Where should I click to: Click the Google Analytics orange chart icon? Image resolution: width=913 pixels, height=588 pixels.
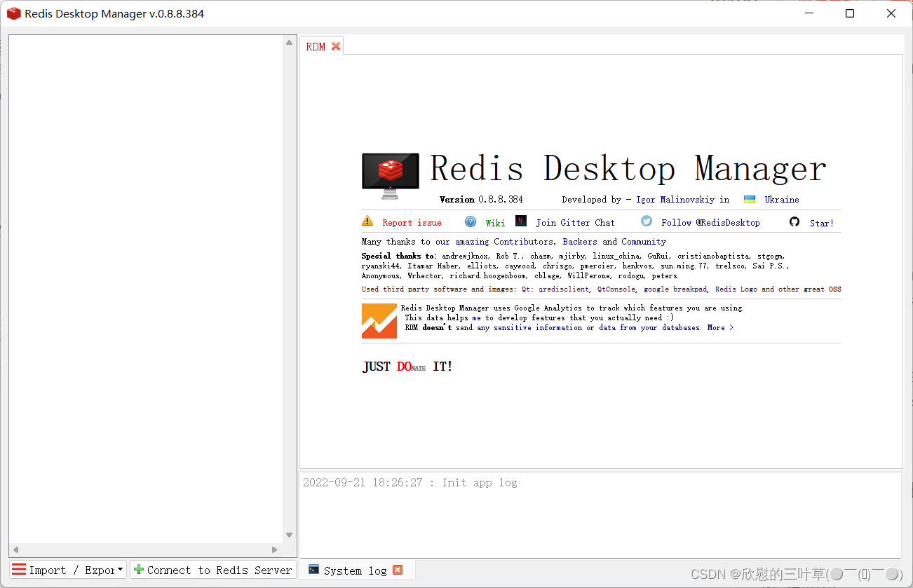[x=379, y=321]
